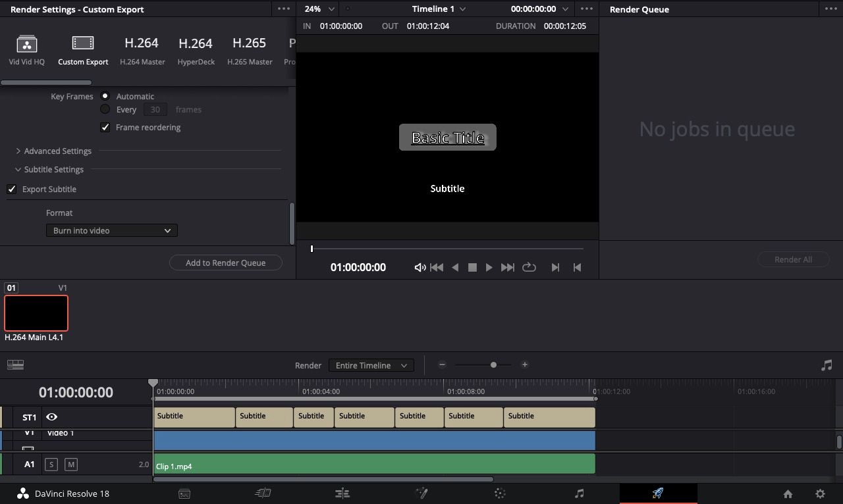The width and height of the screenshot is (843, 504).
Task: Select the H.264 Main L4.1 job thumbnail
Action: [x=36, y=313]
